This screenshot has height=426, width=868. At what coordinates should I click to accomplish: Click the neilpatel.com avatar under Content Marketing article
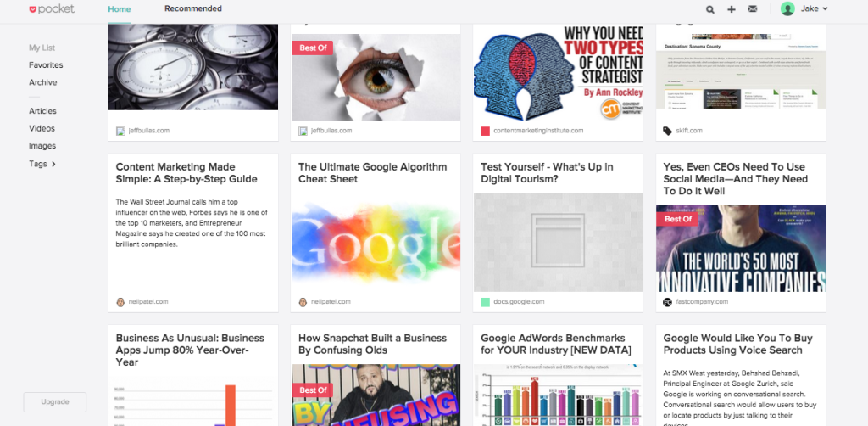click(120, 302)
